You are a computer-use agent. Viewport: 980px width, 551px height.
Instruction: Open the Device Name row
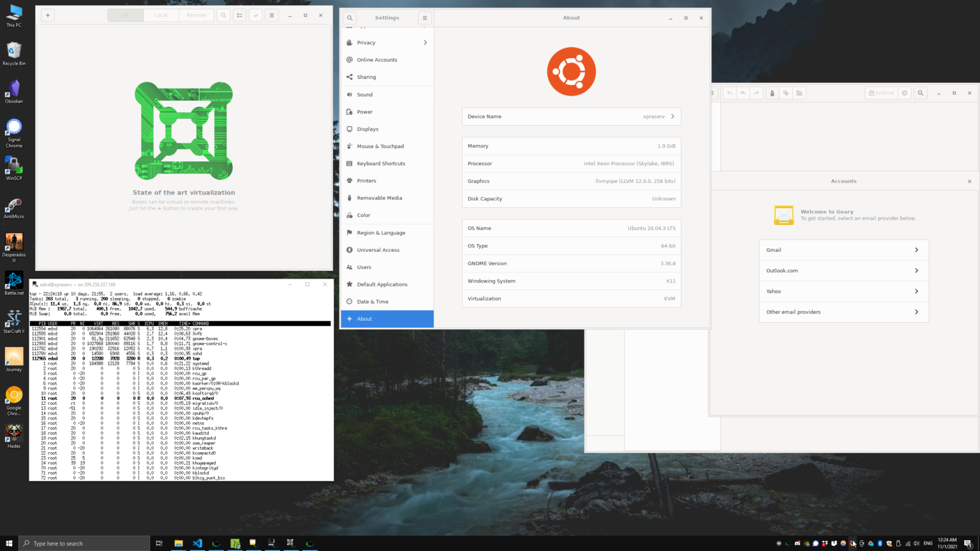[x=571, y=117]
